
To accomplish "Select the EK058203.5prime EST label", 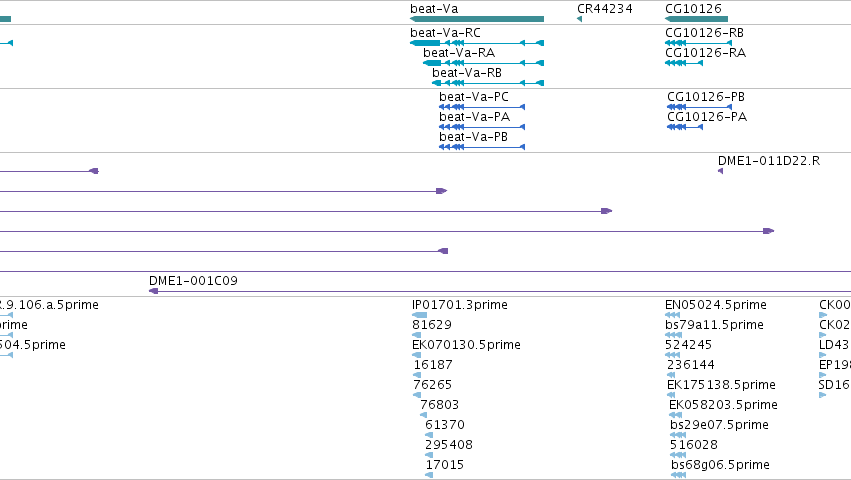I will 723,405.
